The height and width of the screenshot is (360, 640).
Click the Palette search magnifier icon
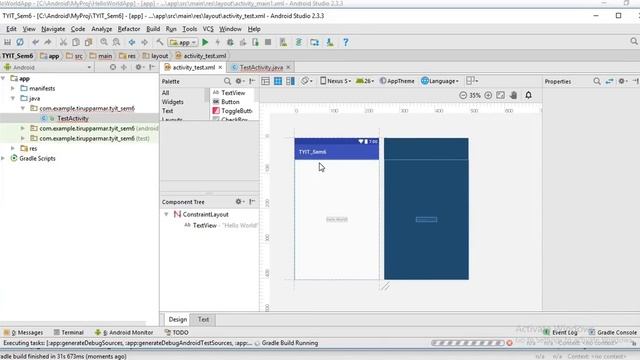(x=227, y=81)
